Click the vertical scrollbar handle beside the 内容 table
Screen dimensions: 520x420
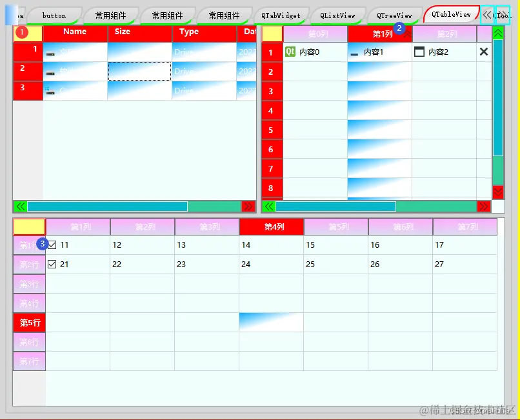point(498,97)
